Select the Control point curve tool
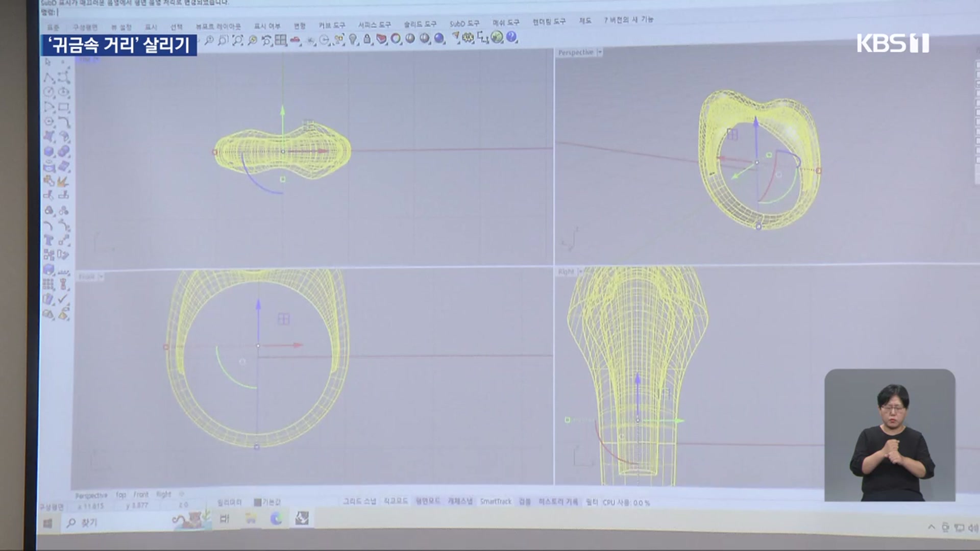 coord(64,78)
